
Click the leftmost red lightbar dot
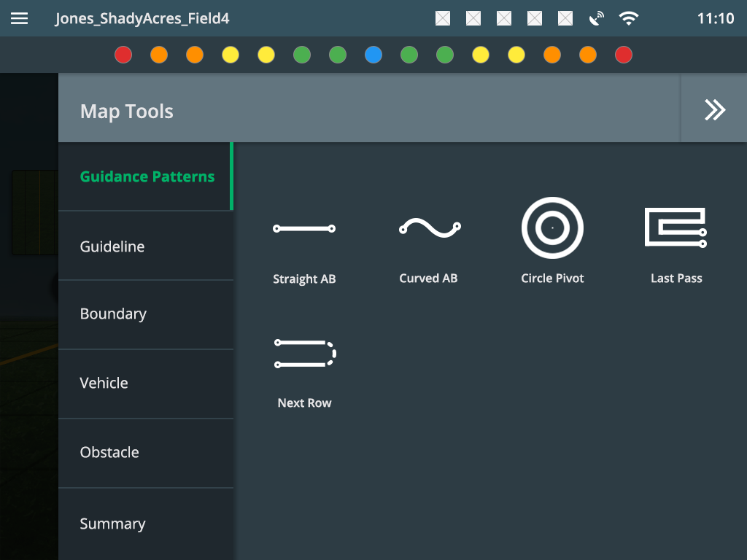pyautogui.click(x=123, y=55)
